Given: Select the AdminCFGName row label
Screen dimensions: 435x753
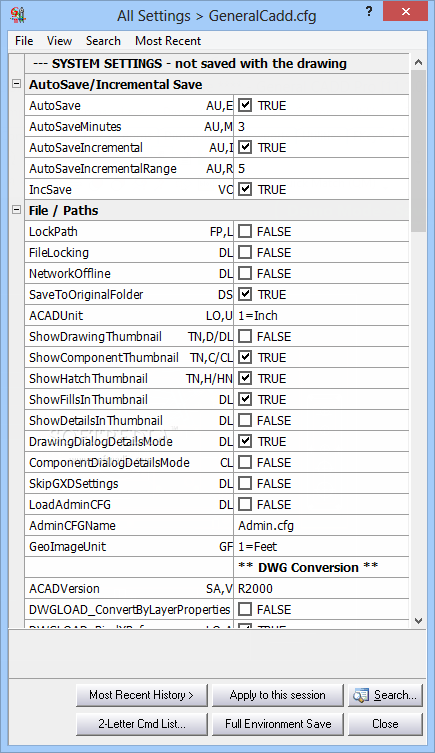Looking at the screenshot, I should (72, 525).
